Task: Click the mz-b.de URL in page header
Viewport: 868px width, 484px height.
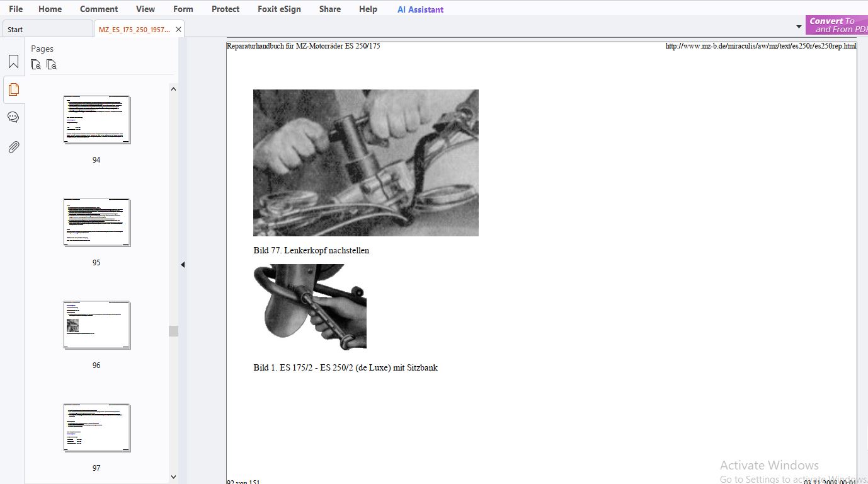Action: tap(761, 46)
